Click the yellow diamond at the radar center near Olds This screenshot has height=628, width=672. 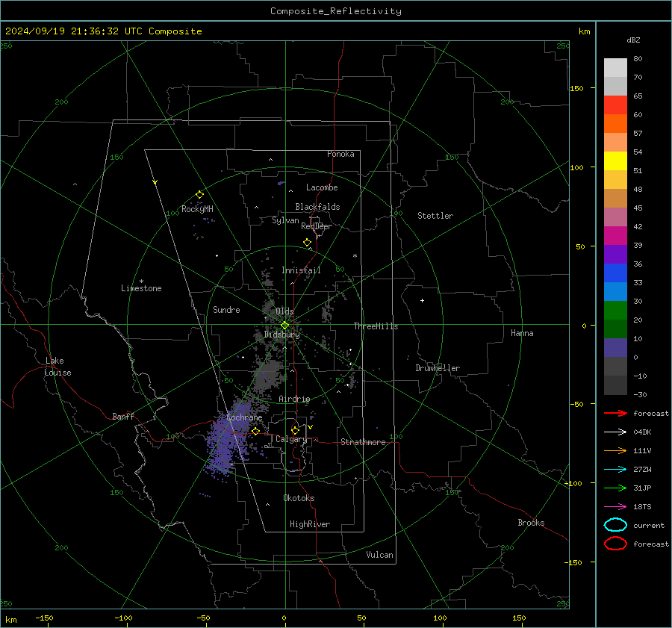point(284,326)
